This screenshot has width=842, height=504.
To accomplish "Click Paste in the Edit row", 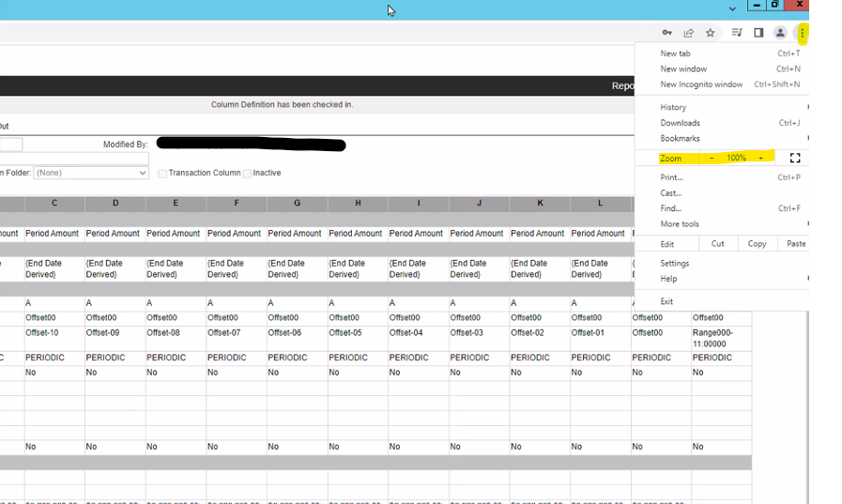I will click(794, 244).
